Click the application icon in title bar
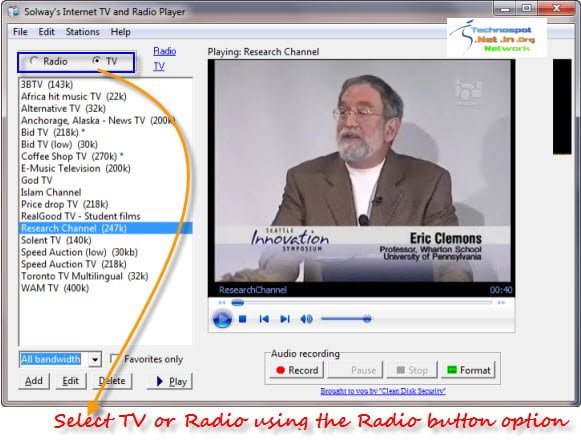581x440 pixels. (x=14, y=12)
